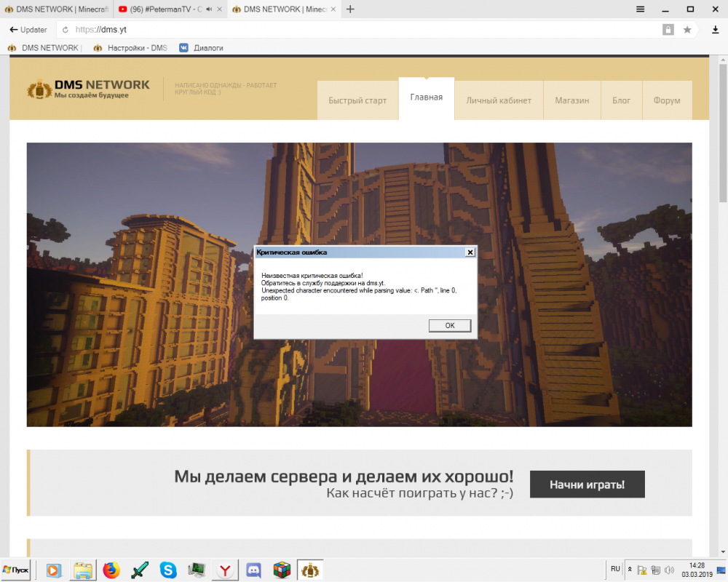Click the Minecraft sword icon in taskbar
Viewport: 728px width, 582px height.
[x=139, y=570]
